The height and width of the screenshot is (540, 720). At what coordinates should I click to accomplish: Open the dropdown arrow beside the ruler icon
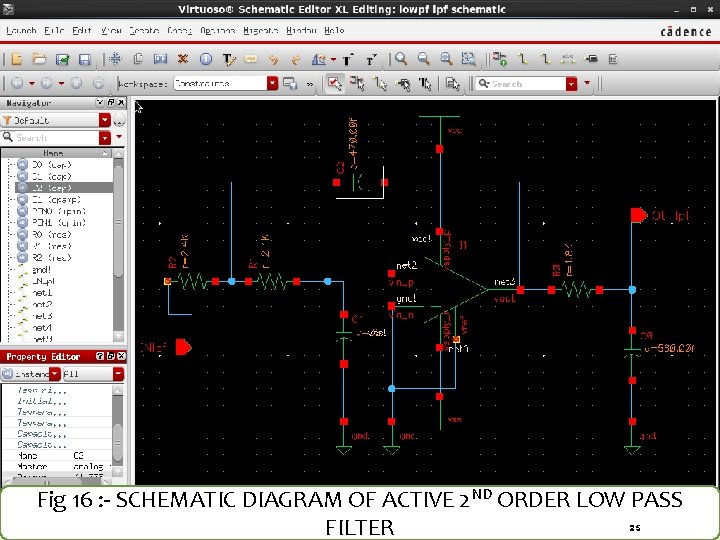coord(333,59)
